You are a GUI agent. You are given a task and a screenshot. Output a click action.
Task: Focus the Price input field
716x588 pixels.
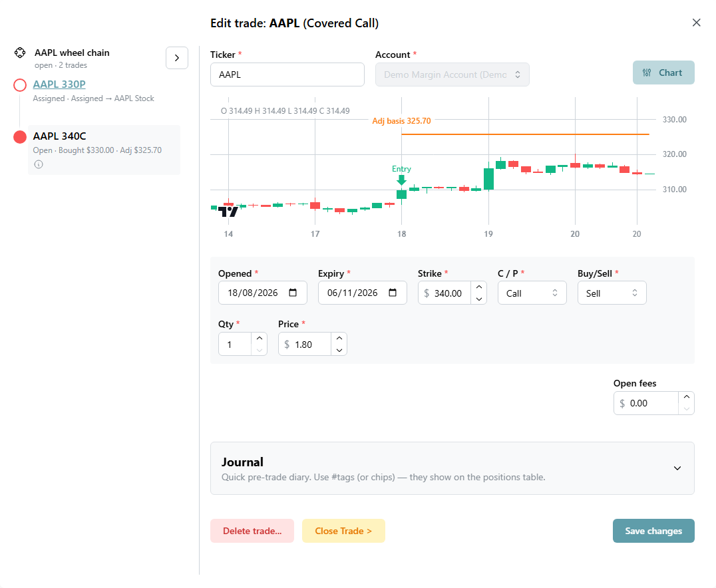pos(305,344)
